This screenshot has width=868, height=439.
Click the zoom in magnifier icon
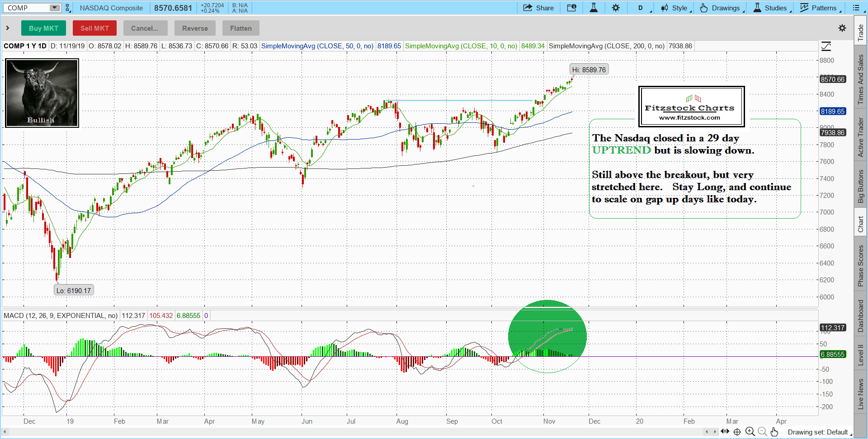coord(750,432)
